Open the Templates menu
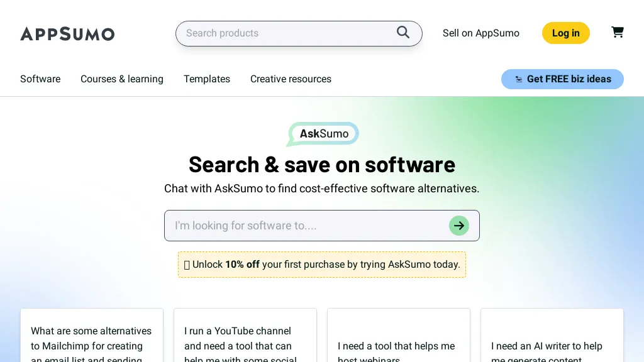 [207, 79]
